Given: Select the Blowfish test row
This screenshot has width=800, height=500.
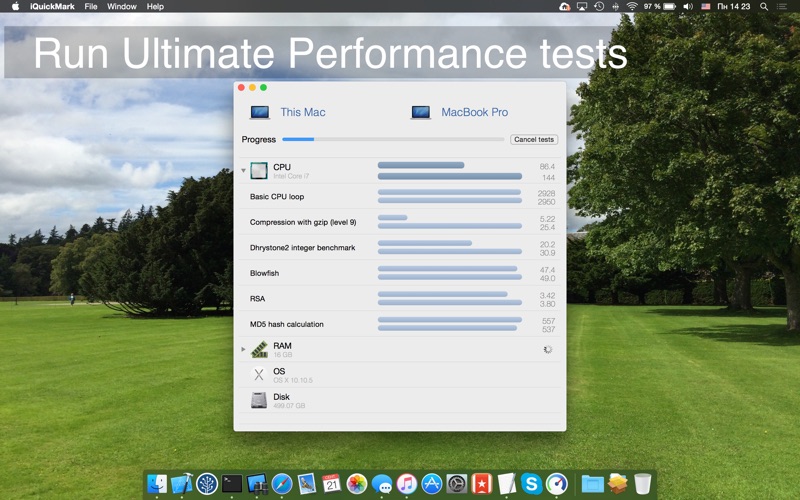Looking at the screenshot, I should 399,273.
